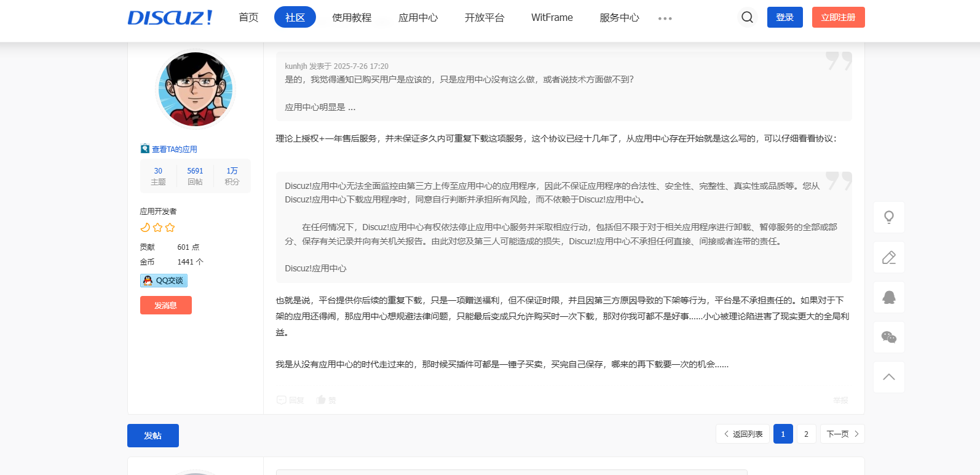Open the WeChat sidebar icon
The height and width of the screenshot is (475, 980).
(889, 337)
